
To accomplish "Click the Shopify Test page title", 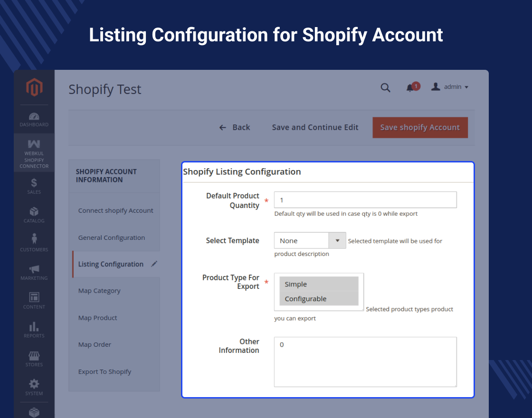I will click(x=105, y=89).
